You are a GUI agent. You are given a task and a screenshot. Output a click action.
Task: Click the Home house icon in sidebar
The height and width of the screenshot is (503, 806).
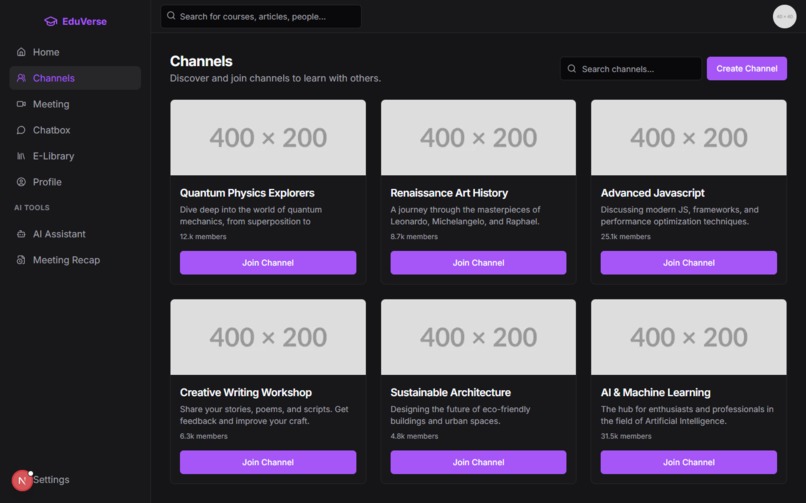21,52
